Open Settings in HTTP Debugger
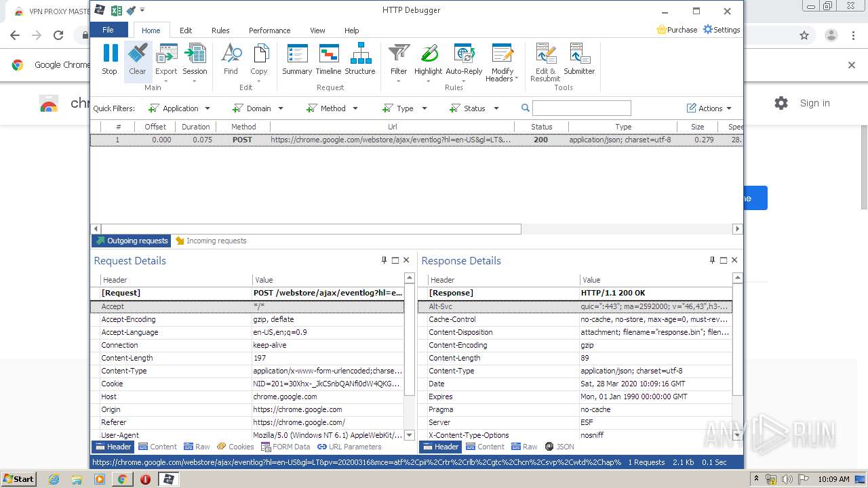Viewport: 868px width, 488px height. point(722,30)
